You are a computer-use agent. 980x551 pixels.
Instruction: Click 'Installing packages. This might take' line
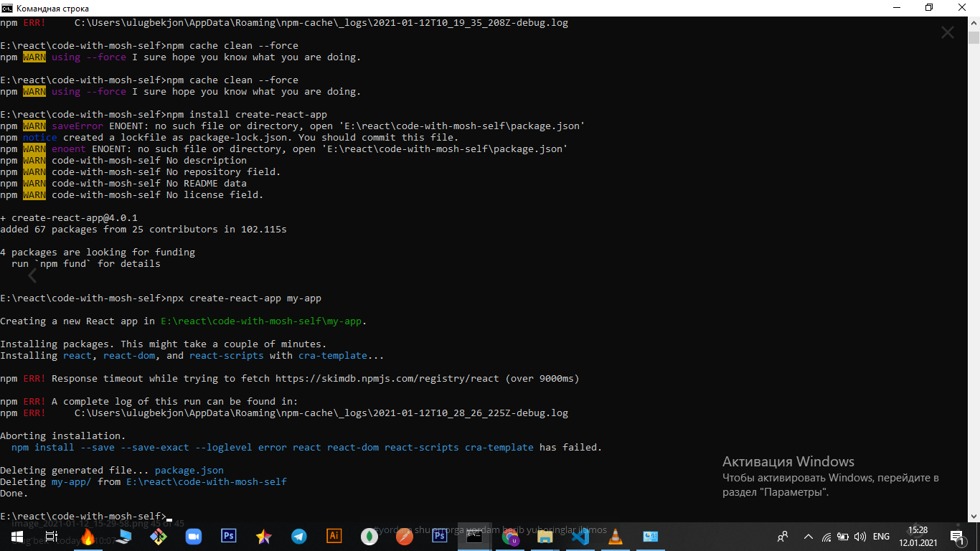point(164,344)
